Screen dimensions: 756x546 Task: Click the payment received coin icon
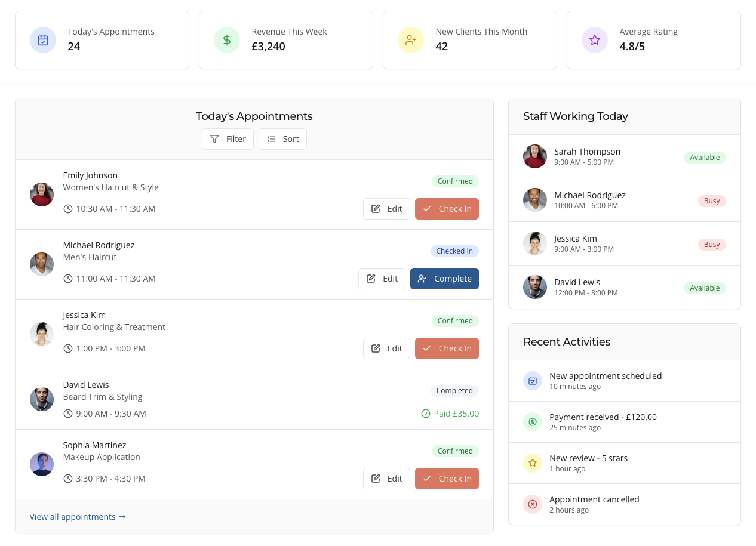point(533,422)
